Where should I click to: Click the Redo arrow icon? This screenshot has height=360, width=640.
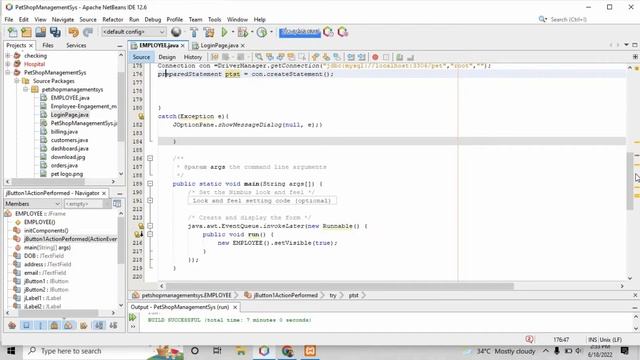(x=88, y=32)
